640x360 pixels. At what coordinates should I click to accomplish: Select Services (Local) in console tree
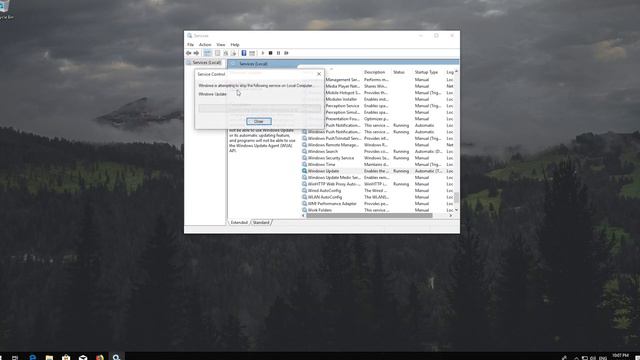coord(207,62)
